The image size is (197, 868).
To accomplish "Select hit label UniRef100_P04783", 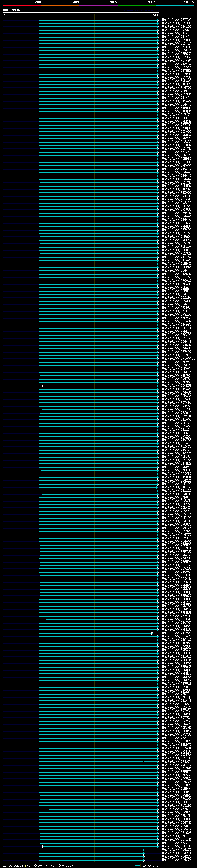I will (177, 196).
